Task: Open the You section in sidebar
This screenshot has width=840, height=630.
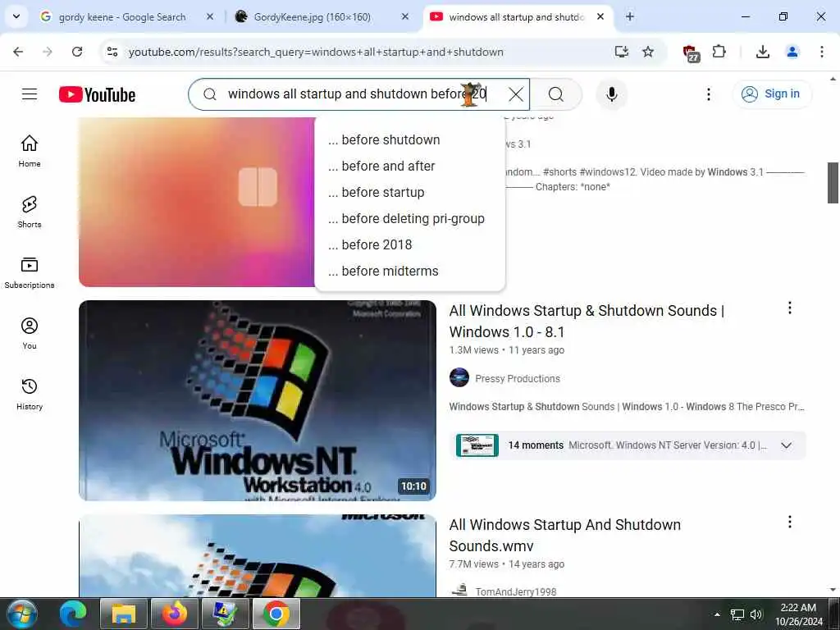Action: (x=30, y=333)
